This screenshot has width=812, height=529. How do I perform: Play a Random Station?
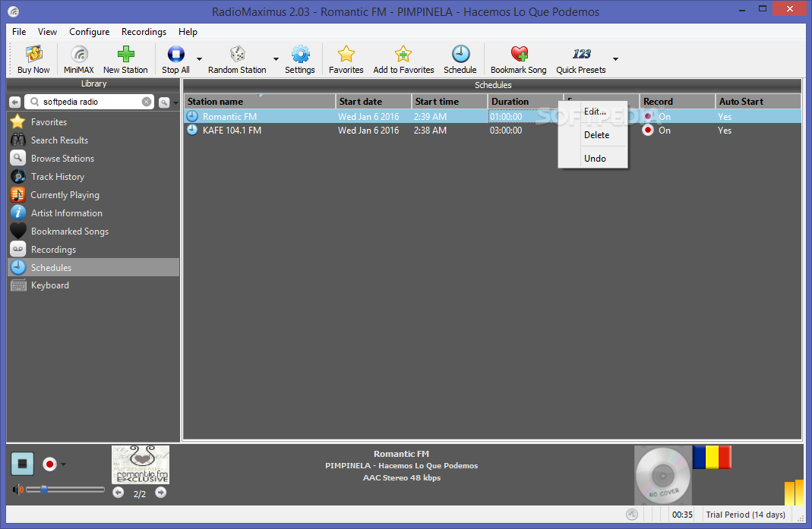[x=237, y=59]
